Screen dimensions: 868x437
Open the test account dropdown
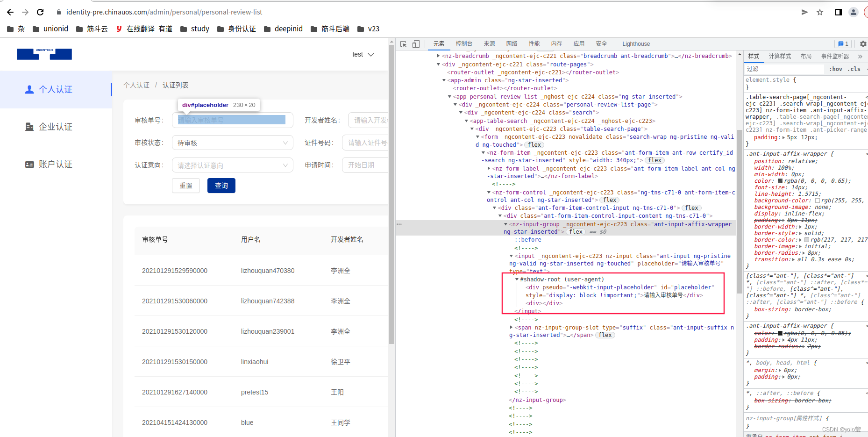point(363,54)
